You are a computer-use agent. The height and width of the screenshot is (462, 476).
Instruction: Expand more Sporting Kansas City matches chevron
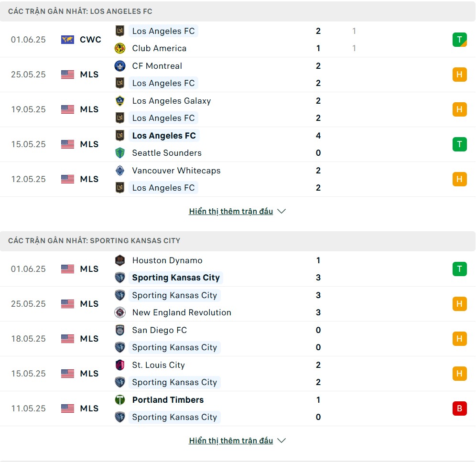[x=281, y=441]
